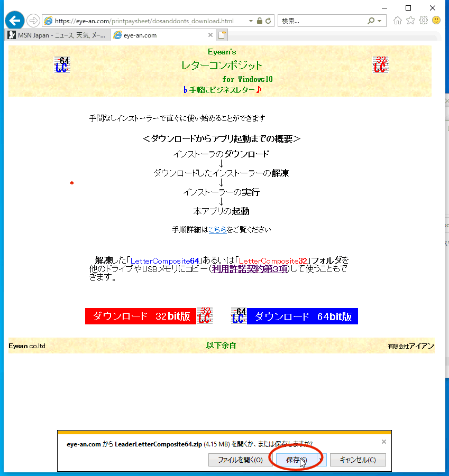Viewport: 449px width, 476px height.
Task: Open the Tools gear icon
Action: pos(423,21)
